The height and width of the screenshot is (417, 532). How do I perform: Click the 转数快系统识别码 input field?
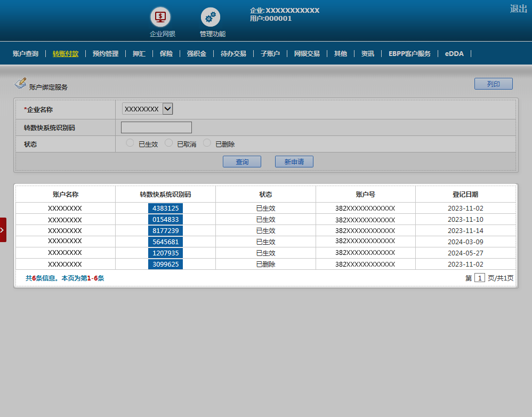pos(156,127)
